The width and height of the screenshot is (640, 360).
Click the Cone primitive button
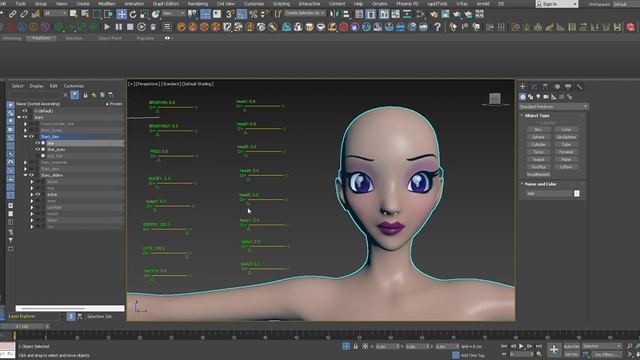coord(566,129)
